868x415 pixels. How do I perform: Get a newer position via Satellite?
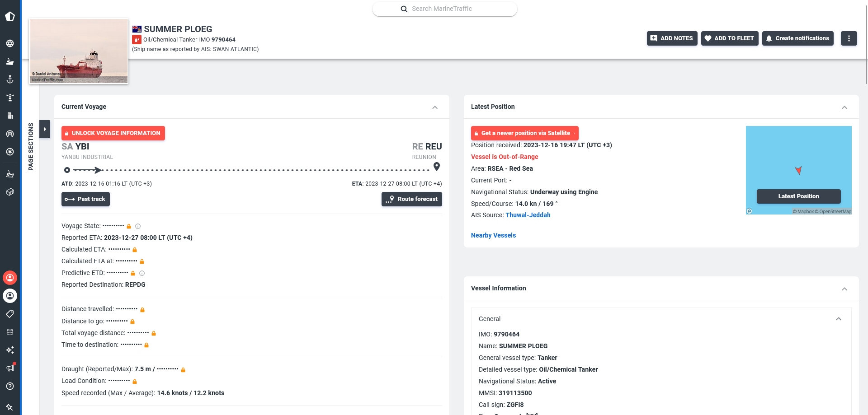click(525, 133)
